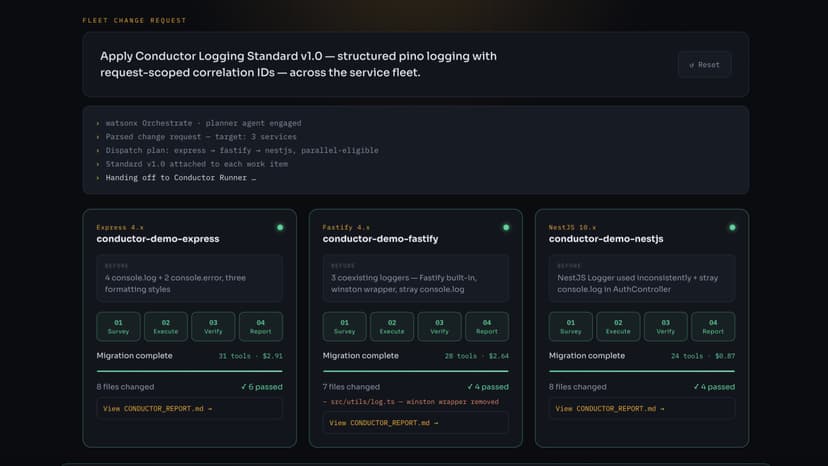
Task: Select 02 Execute step in fastify card
Action: pos(392,327)
